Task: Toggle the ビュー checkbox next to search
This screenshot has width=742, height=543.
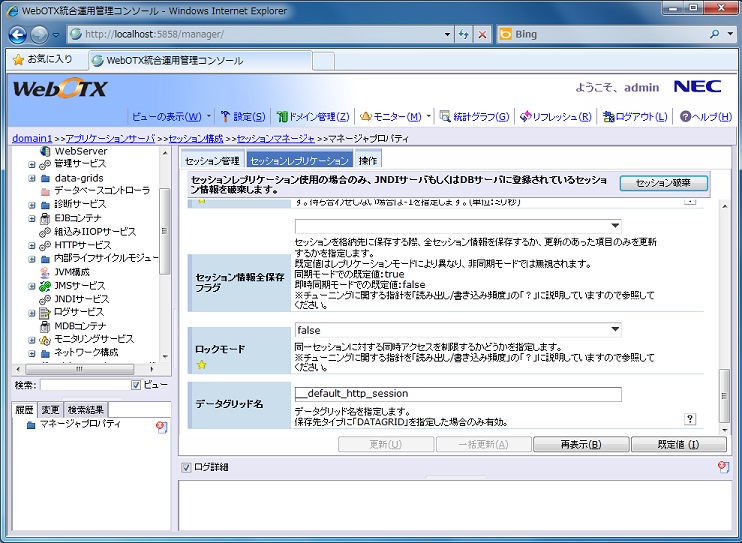Action: point(137,385)
